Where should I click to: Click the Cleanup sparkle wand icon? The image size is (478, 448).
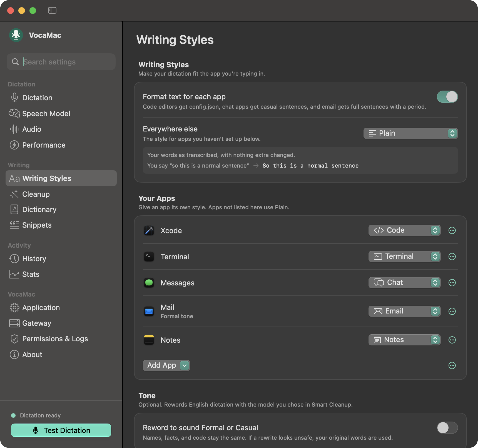click(x=14, y=194)
